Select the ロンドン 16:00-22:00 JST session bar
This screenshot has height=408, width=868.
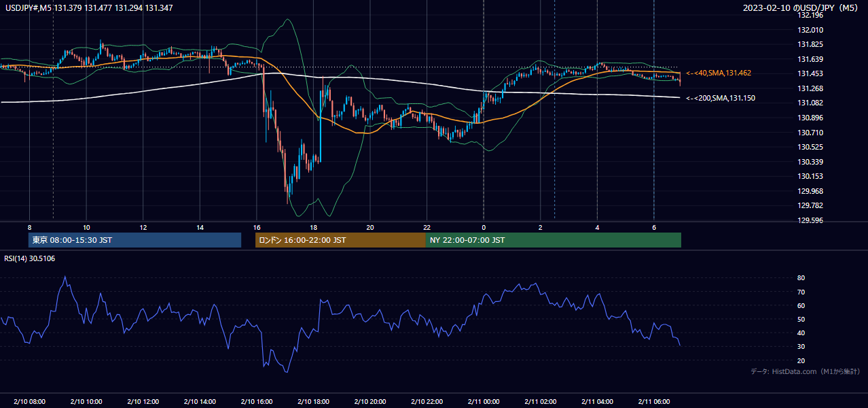pyautogui.click(x=340, y=240)
